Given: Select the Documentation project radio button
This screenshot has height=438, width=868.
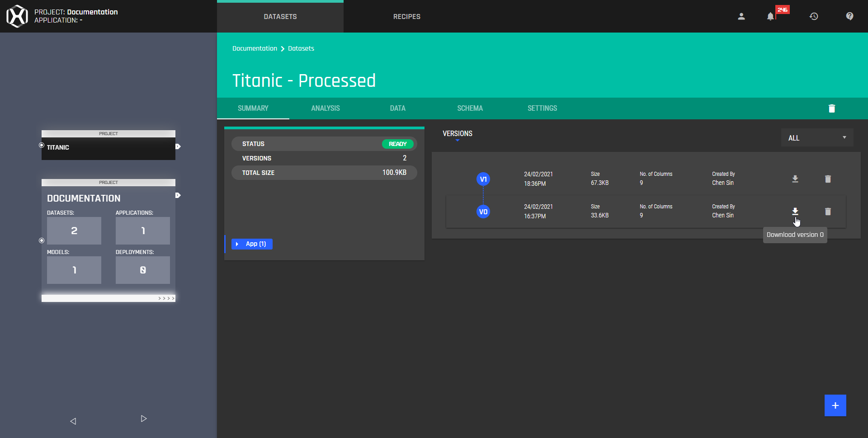Looking at the screenshot, I should click(42, 240).
